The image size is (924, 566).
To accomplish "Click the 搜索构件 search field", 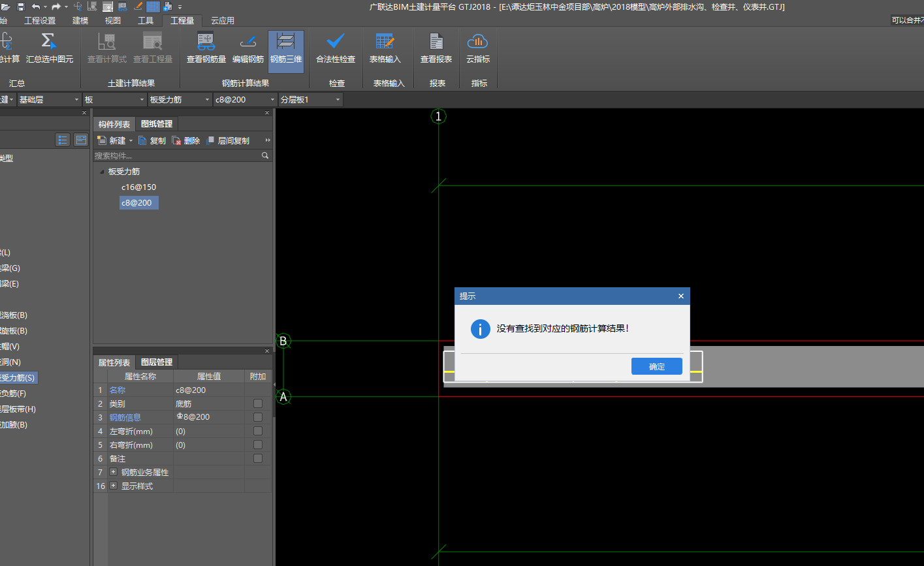I will click(x=176, y=155).
